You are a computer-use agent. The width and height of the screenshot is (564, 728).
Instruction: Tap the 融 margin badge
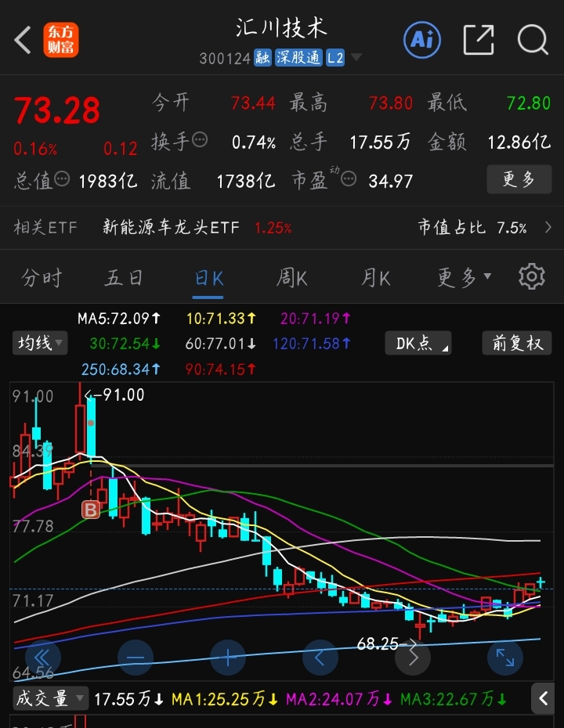point(262,58)
